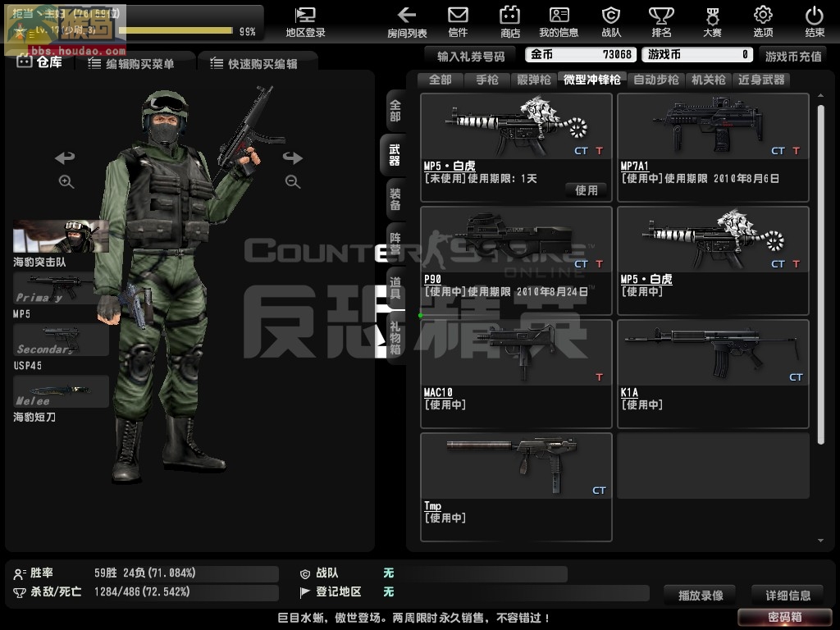Select vertical 全部 category tab
Image resolution: width=840 pixels, height=630 pixels.
click(x=395, y=111)
